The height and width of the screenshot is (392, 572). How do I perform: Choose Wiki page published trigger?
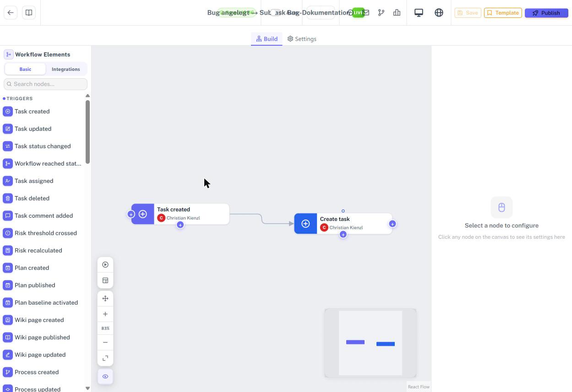pyautogui.click(x=42, y=338)
